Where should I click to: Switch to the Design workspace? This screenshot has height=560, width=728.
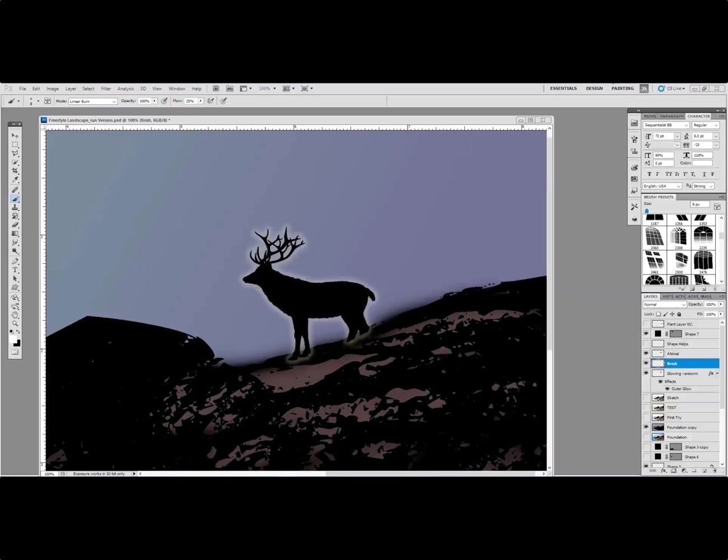(594, 88)
